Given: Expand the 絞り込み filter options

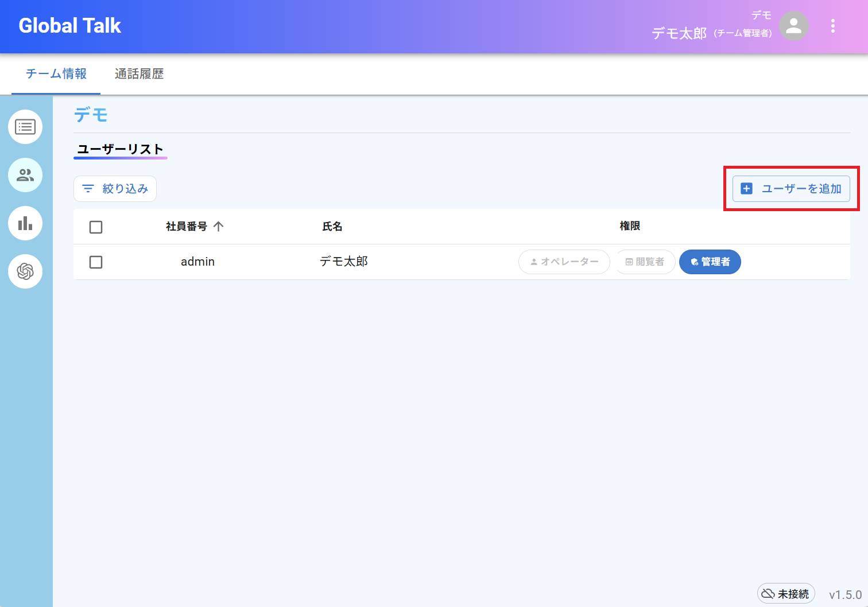Looking at the screenshot, I should [115, 189].
